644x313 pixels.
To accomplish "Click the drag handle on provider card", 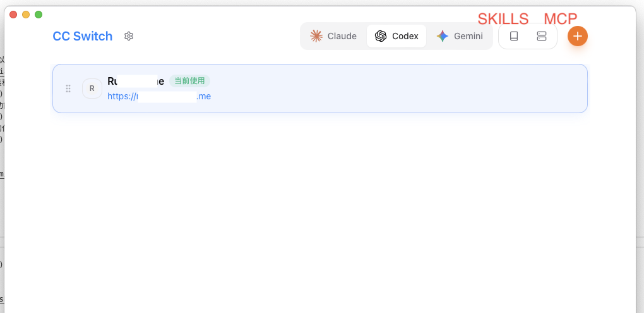I will click(x=68, y=89).
